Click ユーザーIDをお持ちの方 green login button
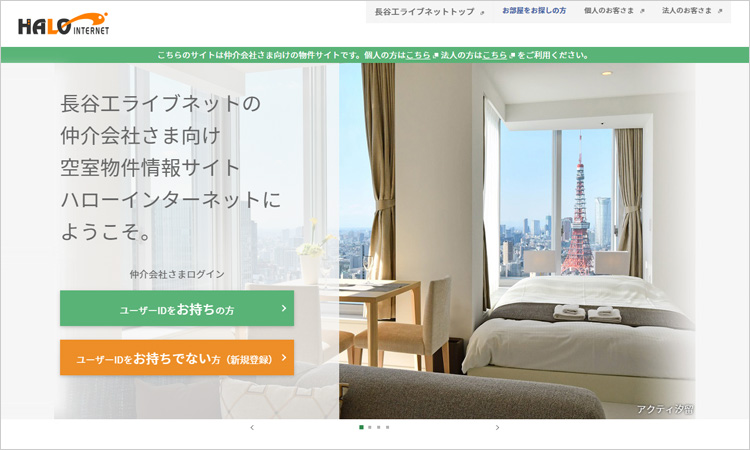 [177, 308]
